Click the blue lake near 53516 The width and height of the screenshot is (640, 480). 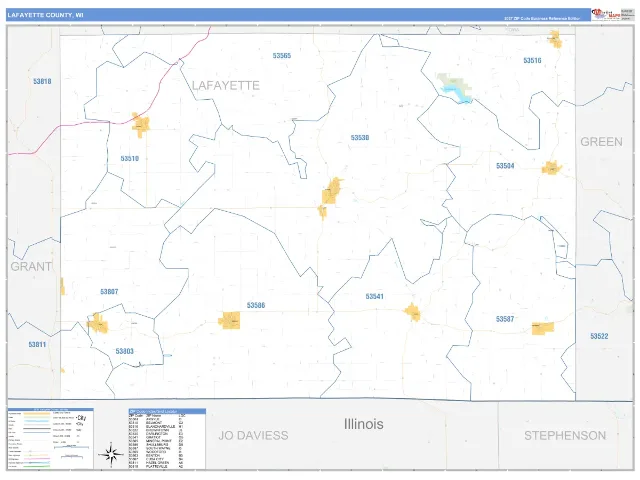457,94
